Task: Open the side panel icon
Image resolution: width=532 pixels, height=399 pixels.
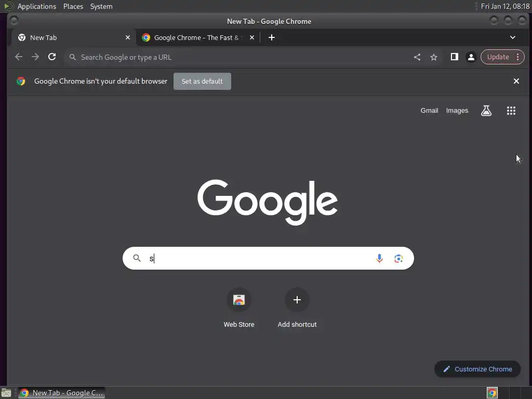Action: [454, 57]
